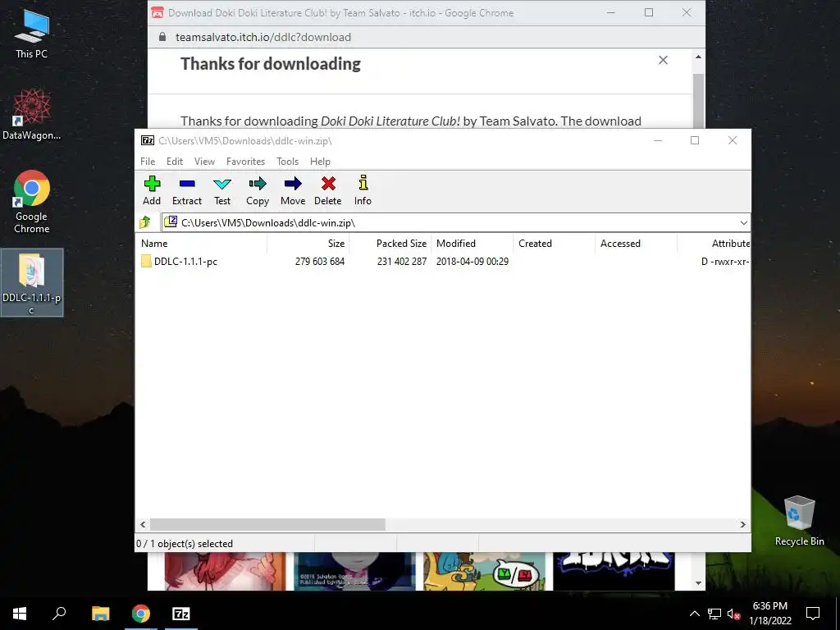Open the Tools menu
The width and height of the screenshot is (840, 630).
(287, 162)
